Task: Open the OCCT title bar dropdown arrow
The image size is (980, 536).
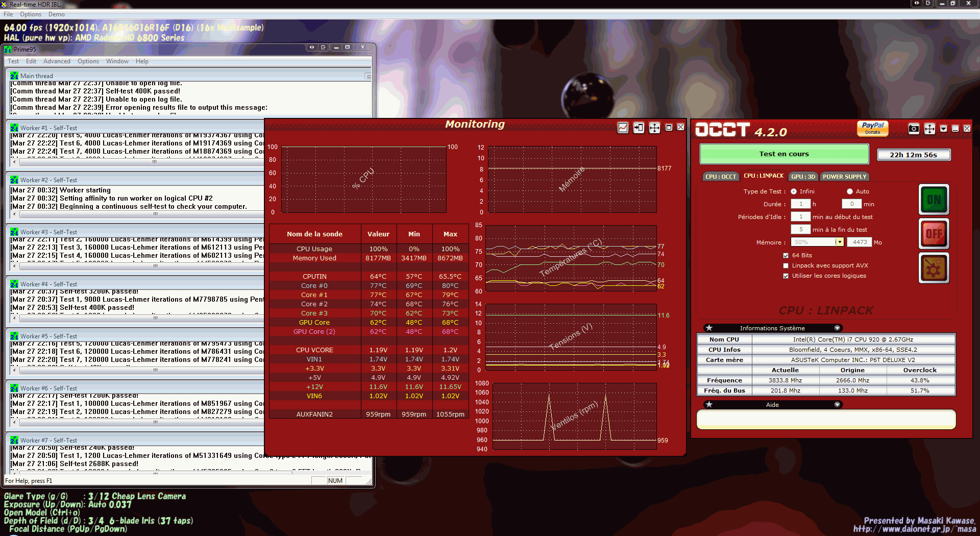Action: (943, 129)
